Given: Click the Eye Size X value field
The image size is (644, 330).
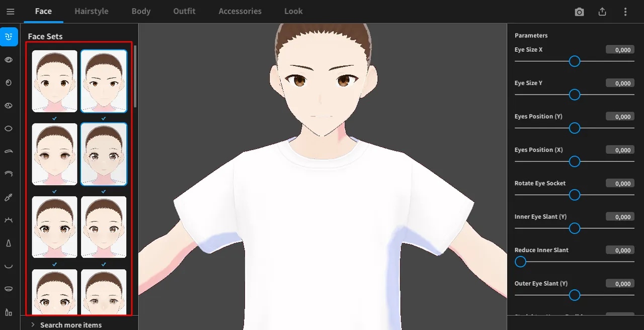Looking at the screenshot, I should point(620,50).
